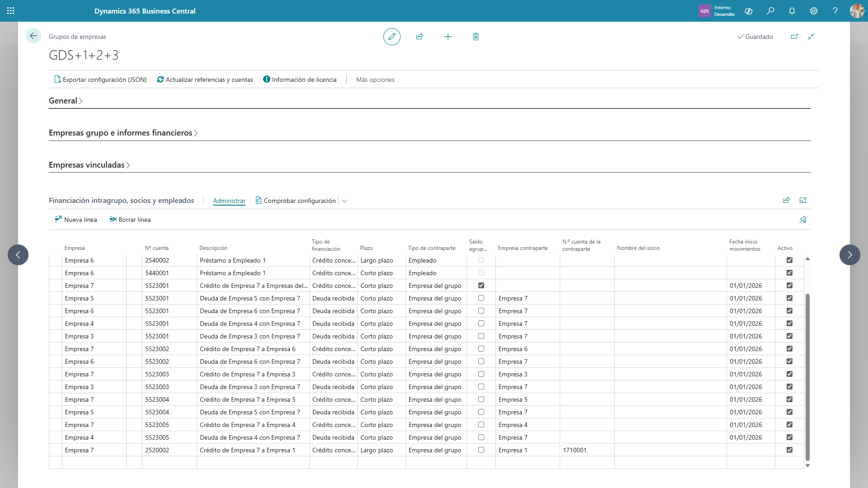Open the search magnifier icon
The width and height of the screenshot is (868, 488).
pos(770,11)
